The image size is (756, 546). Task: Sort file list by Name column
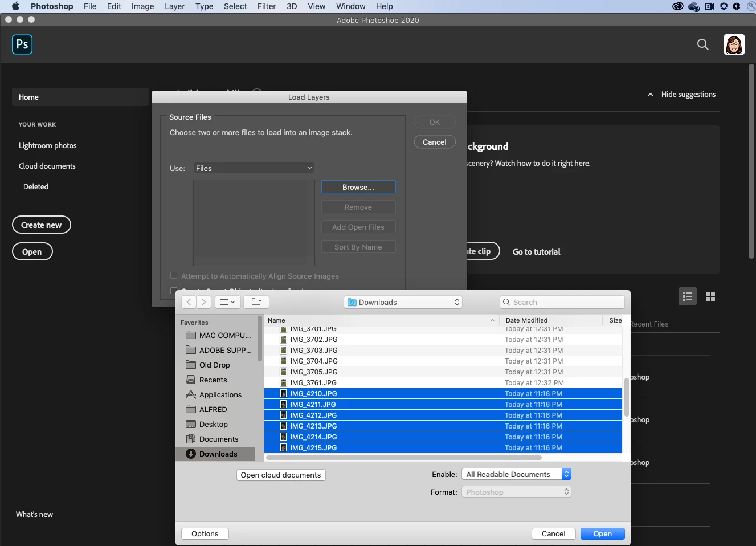click(x=382, y=320)
